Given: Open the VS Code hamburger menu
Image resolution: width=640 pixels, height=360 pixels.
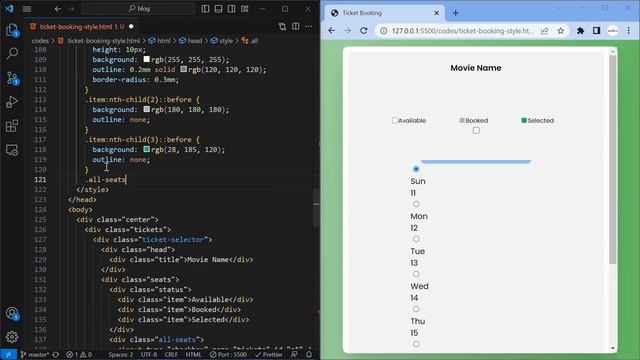Looking at the screenshot, I should pos(27,9).
